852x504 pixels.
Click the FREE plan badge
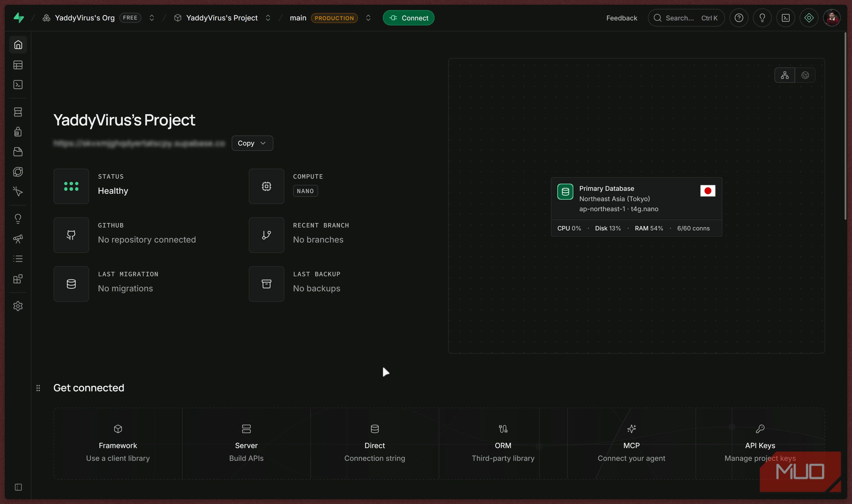tap(130, 18)
